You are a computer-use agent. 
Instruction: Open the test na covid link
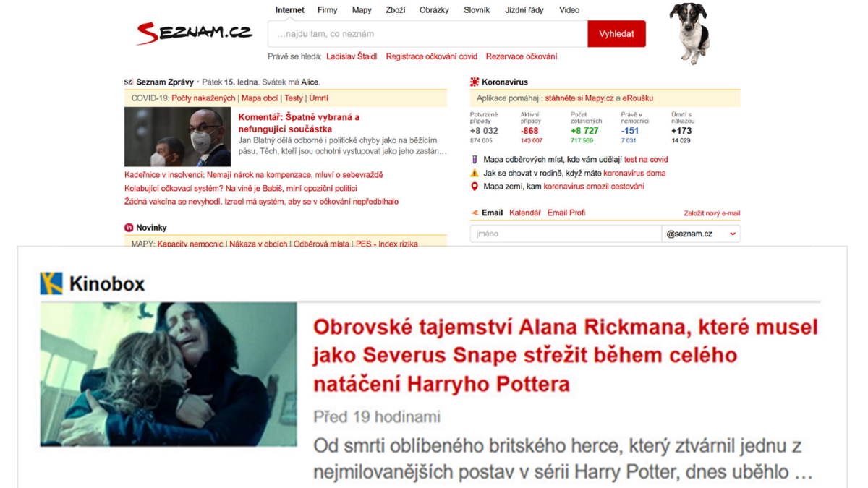[646, 160]
